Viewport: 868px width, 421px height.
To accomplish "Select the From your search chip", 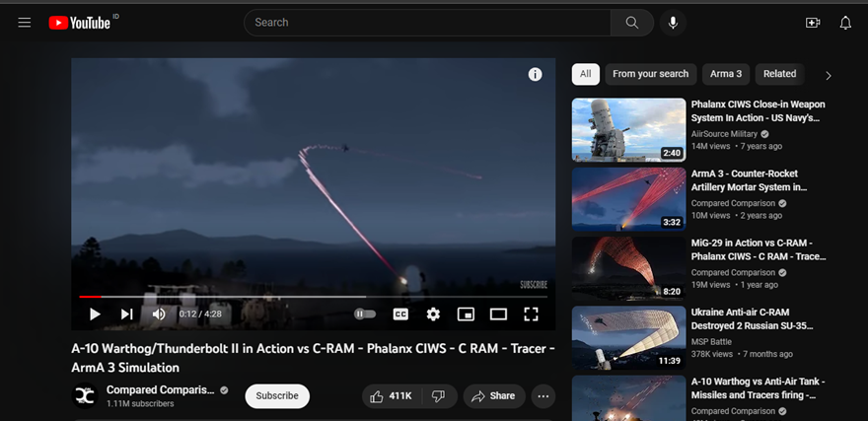I will pos(650,74).
